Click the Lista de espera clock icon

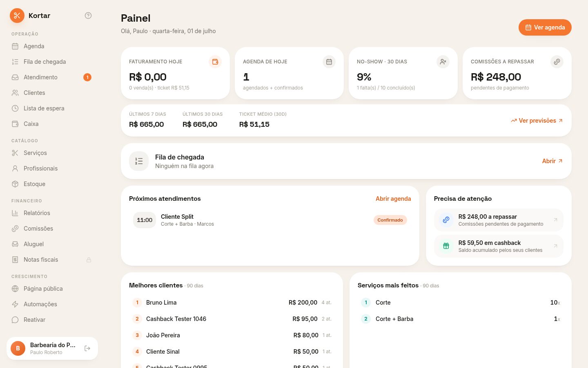[x=15, y=108]
